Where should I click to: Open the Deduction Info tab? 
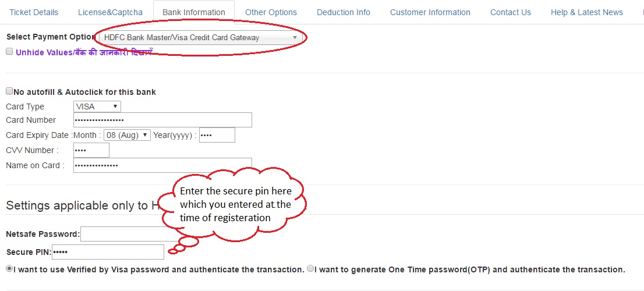coord(344,12)
